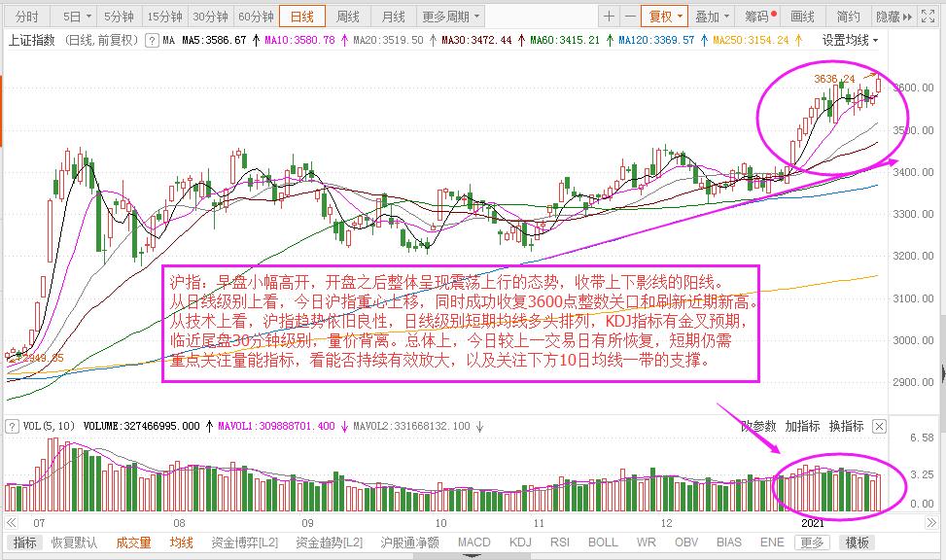Click the 上证指数 chart title
The image size is (946, 560).
tap(31, 41)
